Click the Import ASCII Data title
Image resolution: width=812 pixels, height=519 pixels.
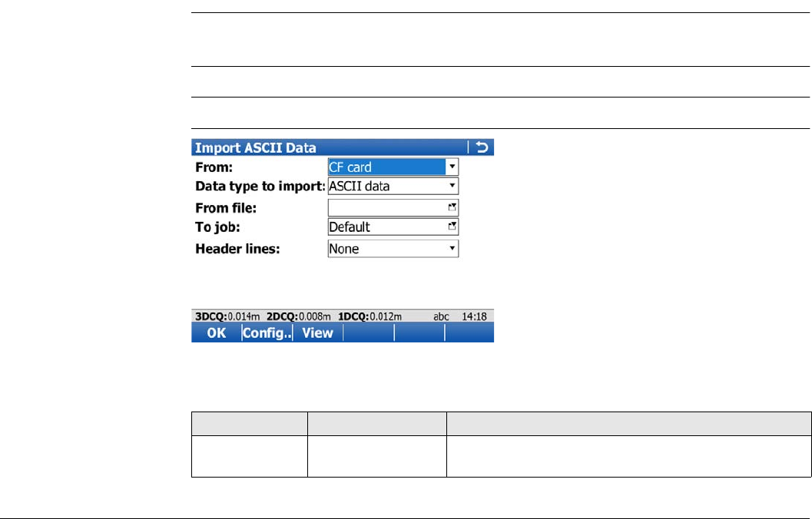pyautogui.click(x=255, y=148)
